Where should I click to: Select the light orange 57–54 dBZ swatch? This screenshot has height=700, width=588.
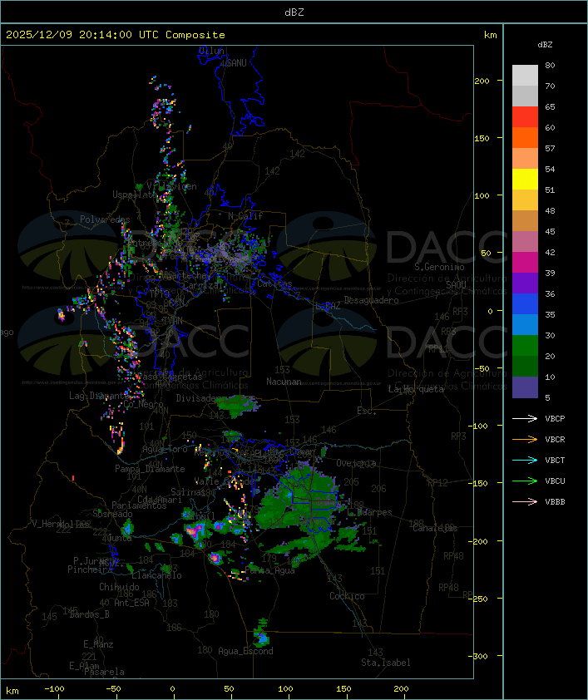(525, 158)
